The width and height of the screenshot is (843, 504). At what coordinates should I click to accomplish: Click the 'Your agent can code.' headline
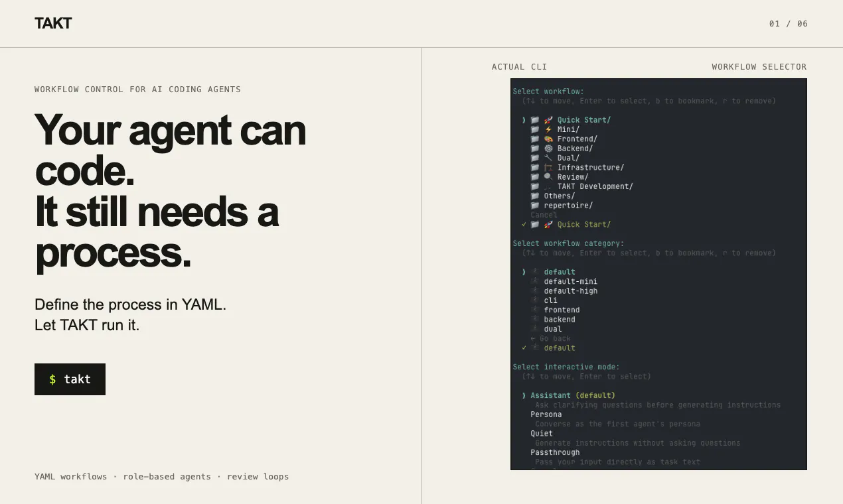[170, 151]
